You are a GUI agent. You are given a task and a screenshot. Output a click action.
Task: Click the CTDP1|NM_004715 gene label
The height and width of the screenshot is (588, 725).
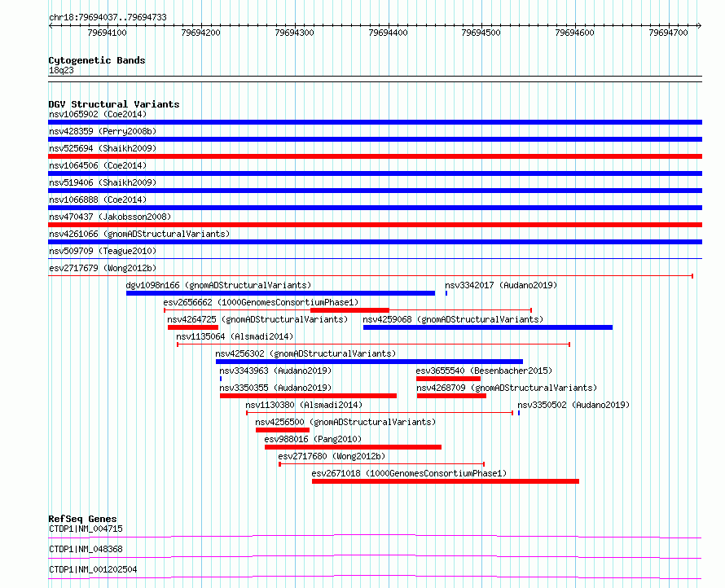pos(86,529)
